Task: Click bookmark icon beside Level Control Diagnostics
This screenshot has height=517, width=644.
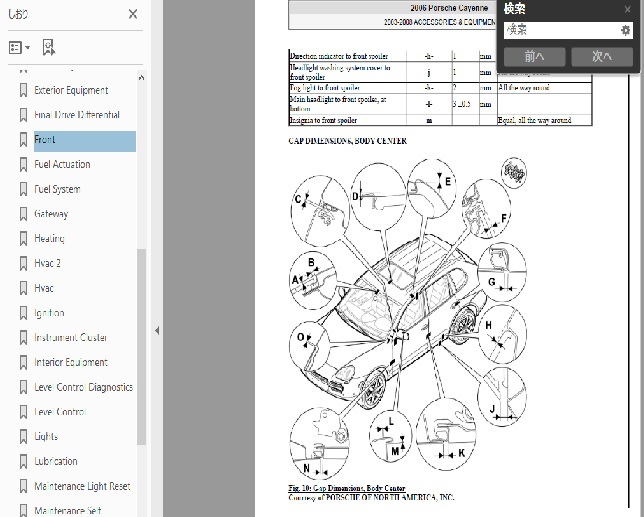Action: pyautogui.click(x=23, y=387)
